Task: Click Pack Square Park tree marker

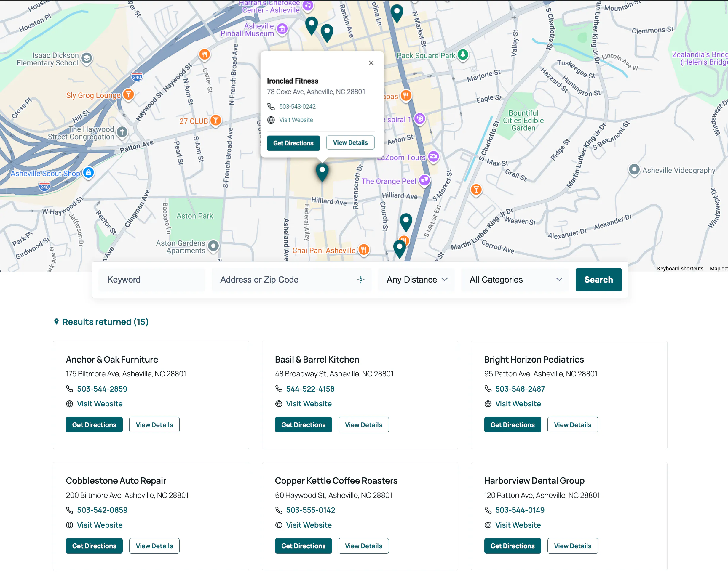Action: pyautogui.click(x=463, y=54)
